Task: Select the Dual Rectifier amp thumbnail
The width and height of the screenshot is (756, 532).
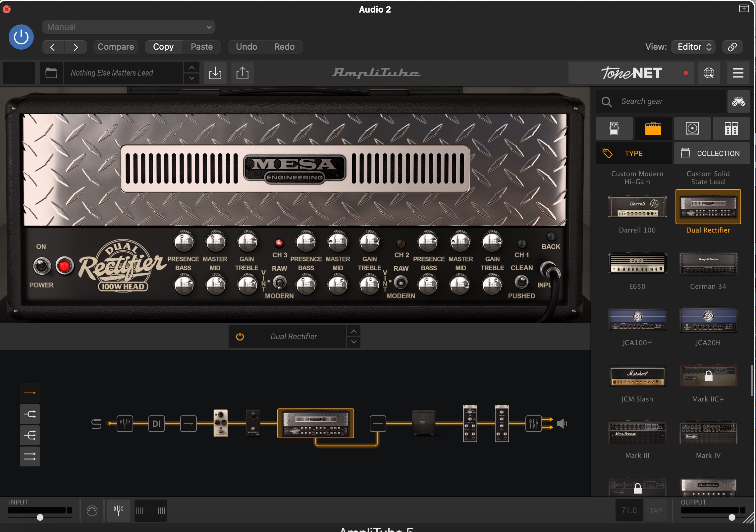Action: tap(708, 207)
